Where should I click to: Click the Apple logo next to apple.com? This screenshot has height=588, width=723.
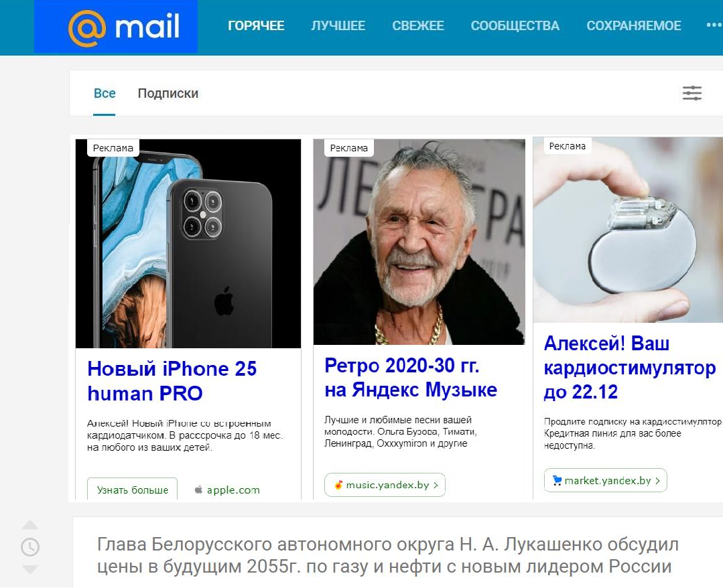(x=199, y=490)
